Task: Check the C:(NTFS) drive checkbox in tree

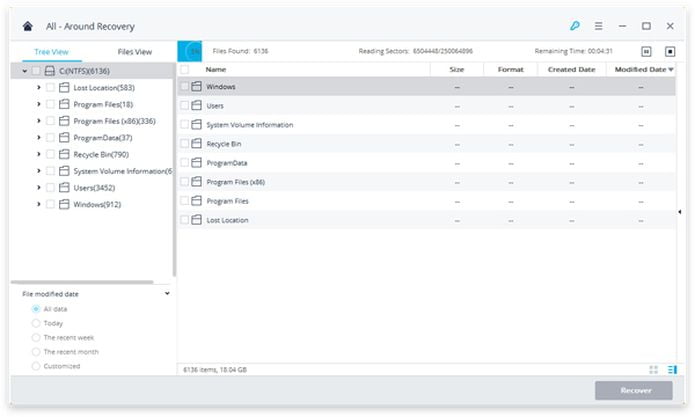Action: pyautogui.click(x=36, y=71)
